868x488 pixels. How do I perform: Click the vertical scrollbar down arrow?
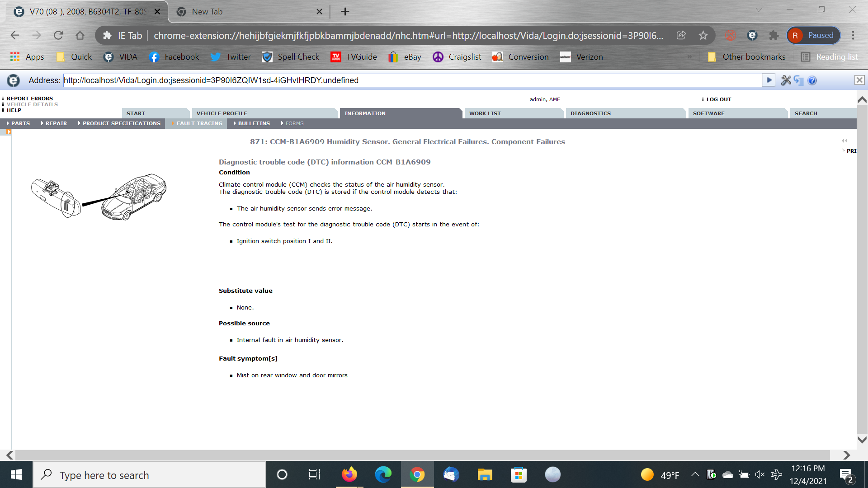point(862,440)
